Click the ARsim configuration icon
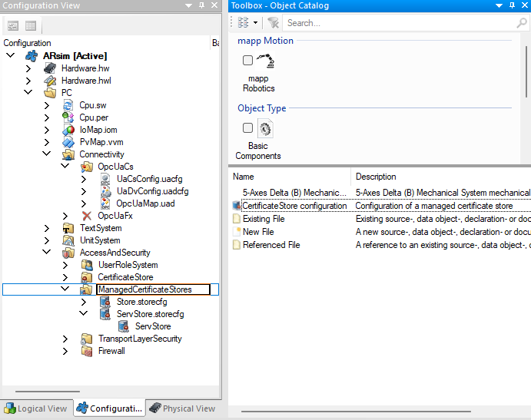The image size is (531, 420). (32, 56)
